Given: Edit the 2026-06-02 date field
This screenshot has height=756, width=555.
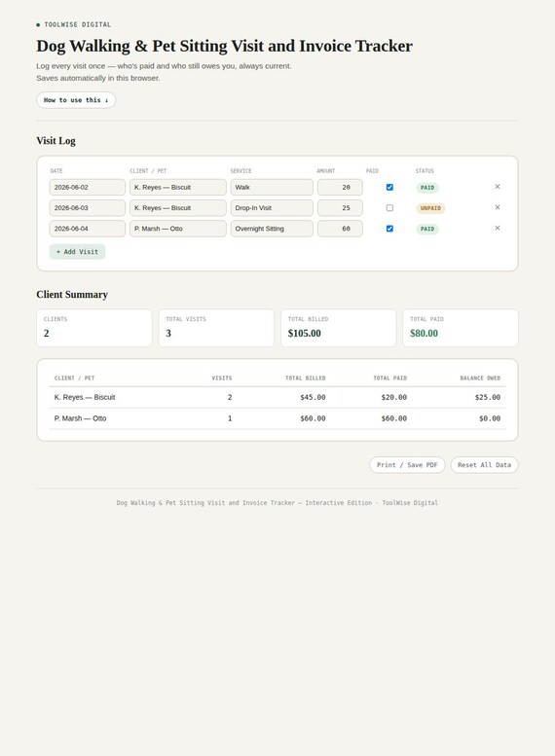Looking at the screenshot, I should point(88,187).
